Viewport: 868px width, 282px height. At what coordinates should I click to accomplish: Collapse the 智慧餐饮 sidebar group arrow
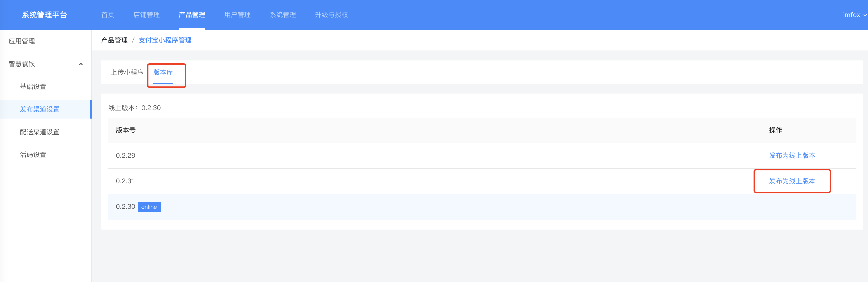point(81,64)
